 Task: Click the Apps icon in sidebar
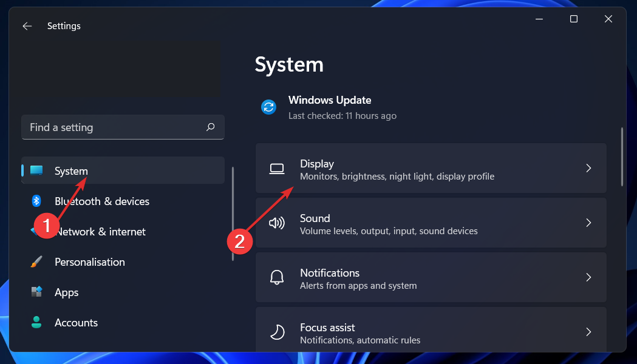[36, 292]
